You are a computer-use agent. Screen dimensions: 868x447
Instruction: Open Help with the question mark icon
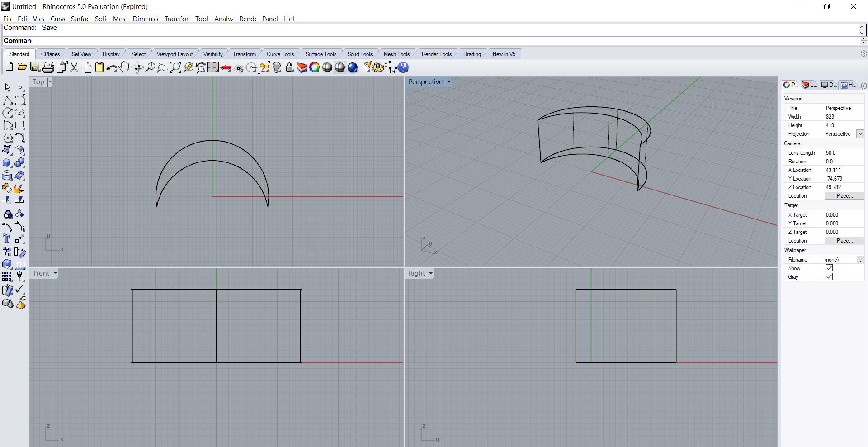[403, 67]
